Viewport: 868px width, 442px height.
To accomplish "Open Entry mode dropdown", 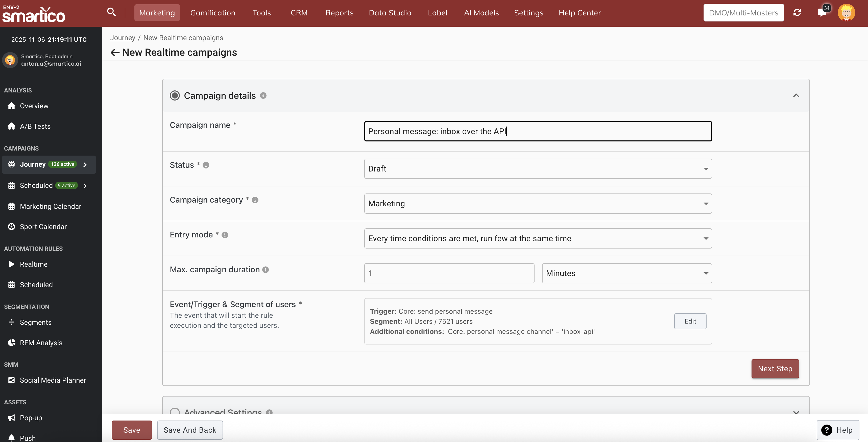I will pos(538,238).
